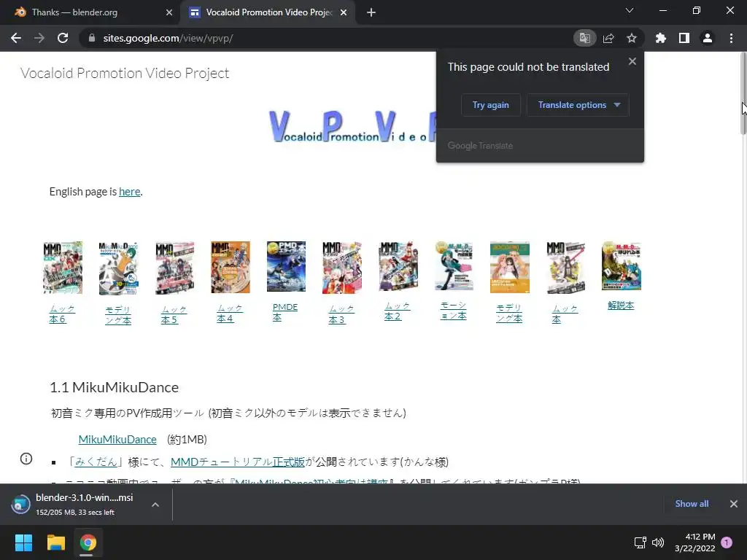Open the PMDE本 cover thumbnail
This screenshot has width=747, height=560.
pyautogui.click(x=286, y=266)
